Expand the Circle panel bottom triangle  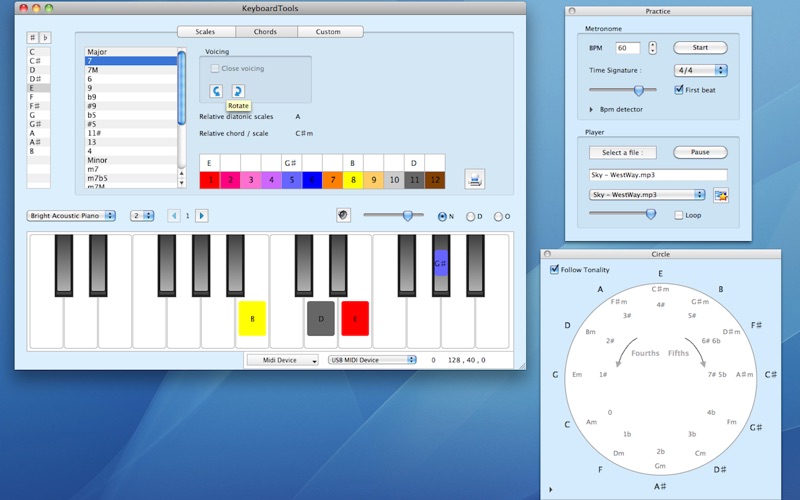[x=551, y=490]
